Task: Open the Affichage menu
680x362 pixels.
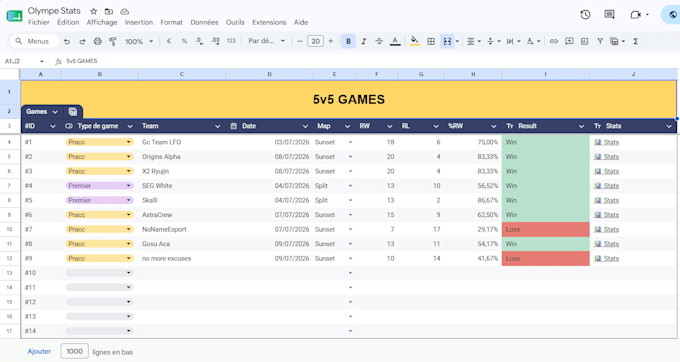Action: (x=102, y=22)
